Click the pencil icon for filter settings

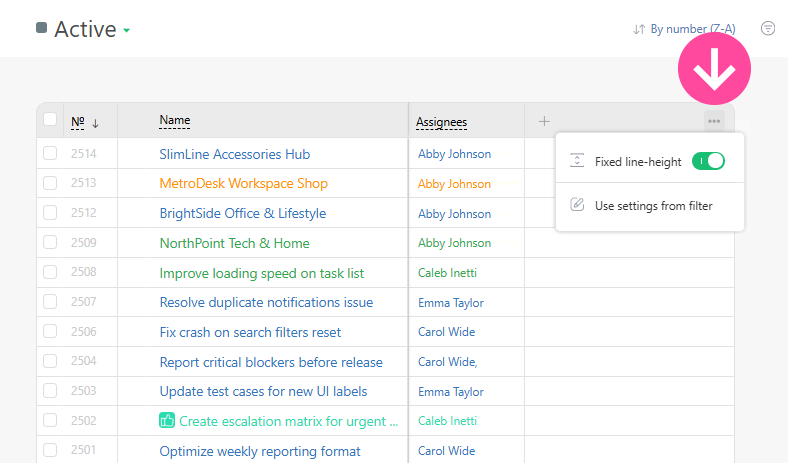tap(577, 205)
